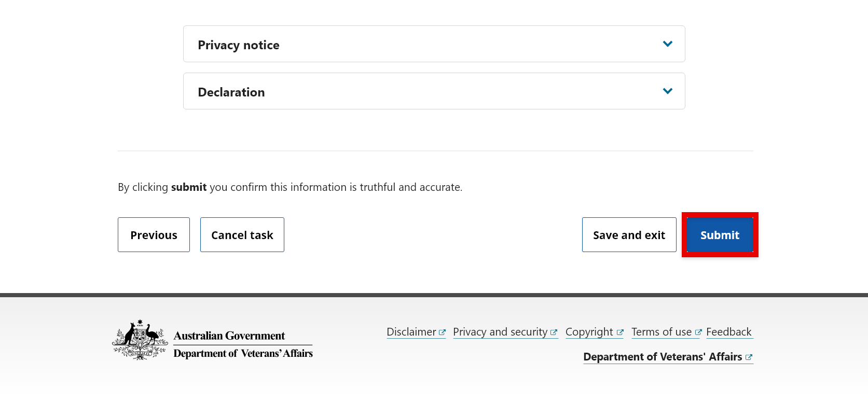
Task: Open the Feedback link
Action: pos(729,332)
